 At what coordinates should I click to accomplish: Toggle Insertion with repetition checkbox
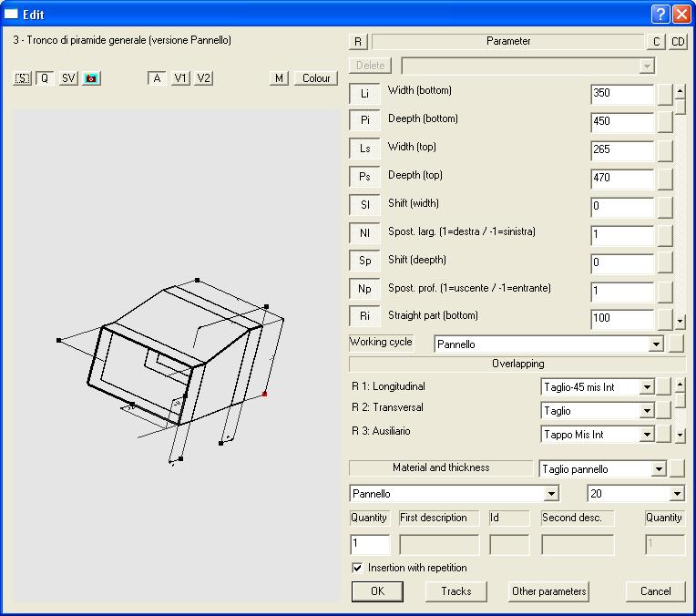[358, 568]
